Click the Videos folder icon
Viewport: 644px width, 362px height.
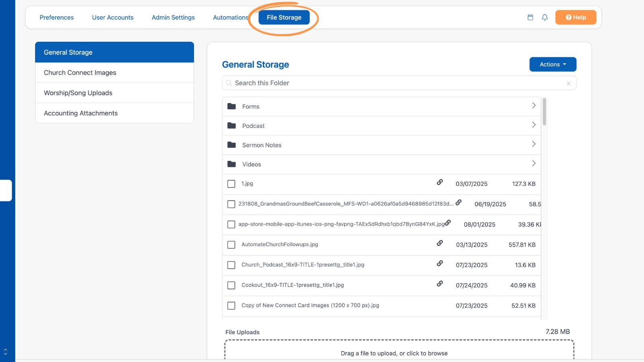(x=231, y=164)
